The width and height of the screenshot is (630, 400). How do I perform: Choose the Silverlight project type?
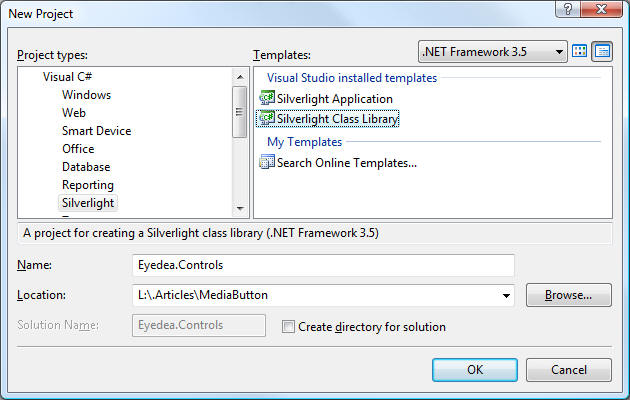tap(88, 203)
